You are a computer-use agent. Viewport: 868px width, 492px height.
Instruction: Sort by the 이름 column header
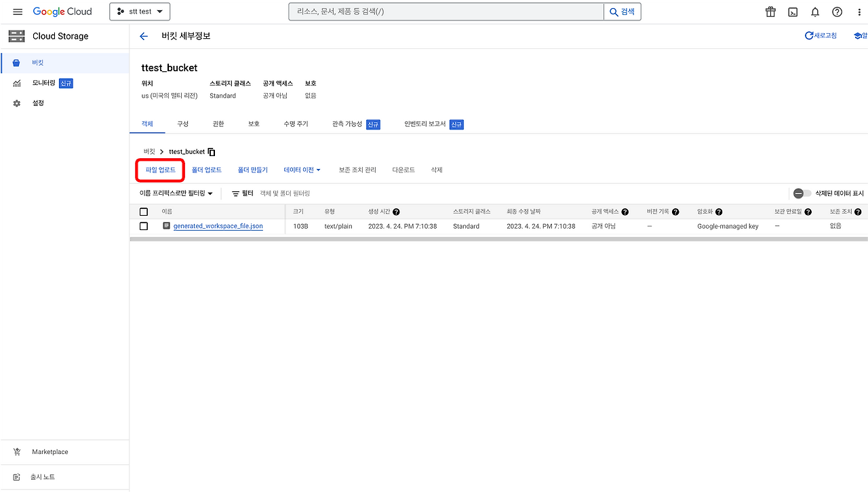click(167, 212)
